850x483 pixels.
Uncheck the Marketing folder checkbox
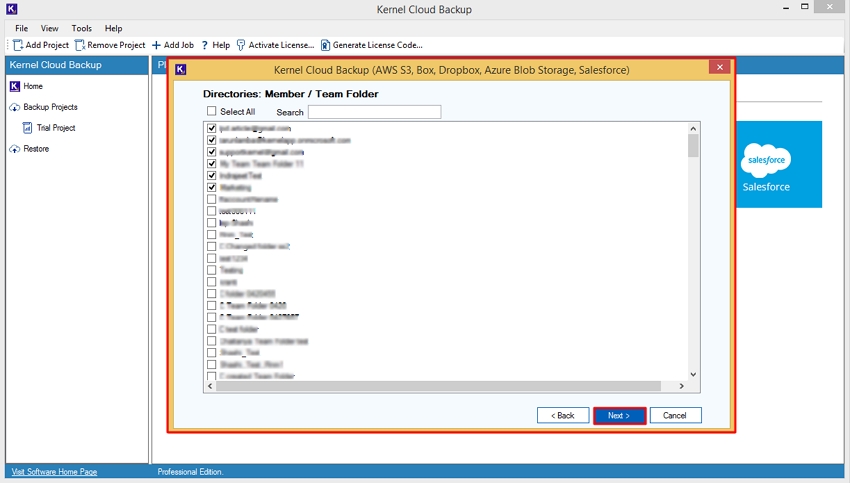coord(211,187)
